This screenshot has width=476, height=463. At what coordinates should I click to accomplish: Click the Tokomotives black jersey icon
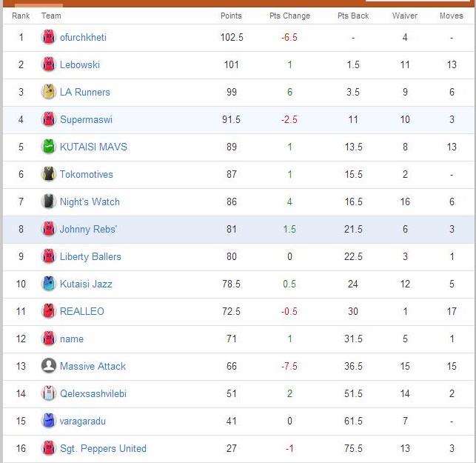click(49, 174)
